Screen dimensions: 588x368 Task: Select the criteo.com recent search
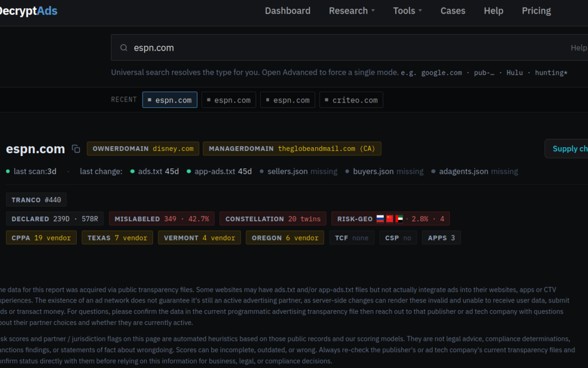coord(351,100)
